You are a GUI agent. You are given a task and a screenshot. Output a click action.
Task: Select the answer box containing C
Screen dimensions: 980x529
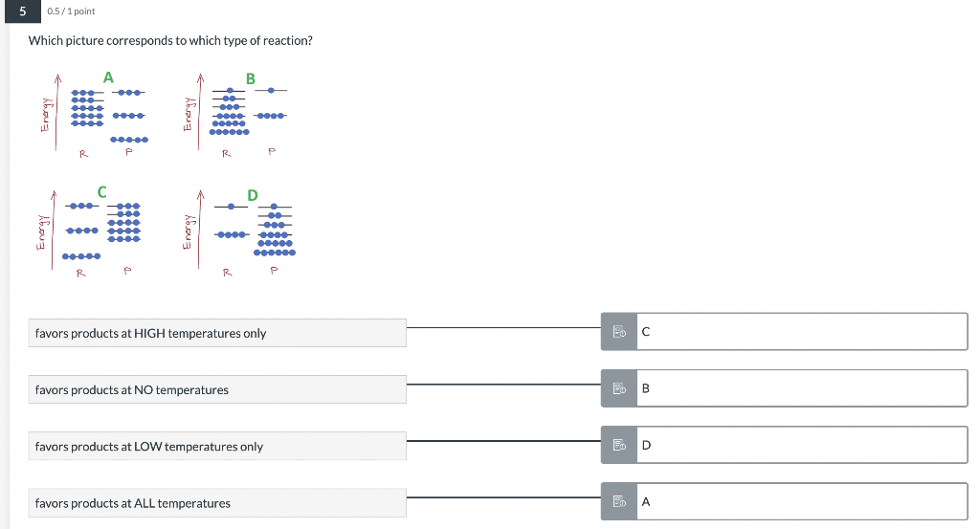click(x=801, y=332)
